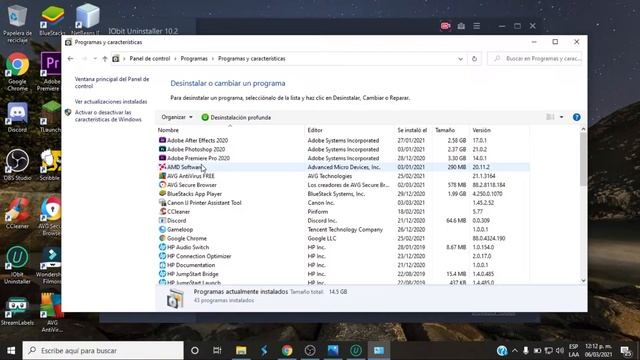640x360 pixels.
Task: Select HP Documentation row
Action: tap(343, 265)
